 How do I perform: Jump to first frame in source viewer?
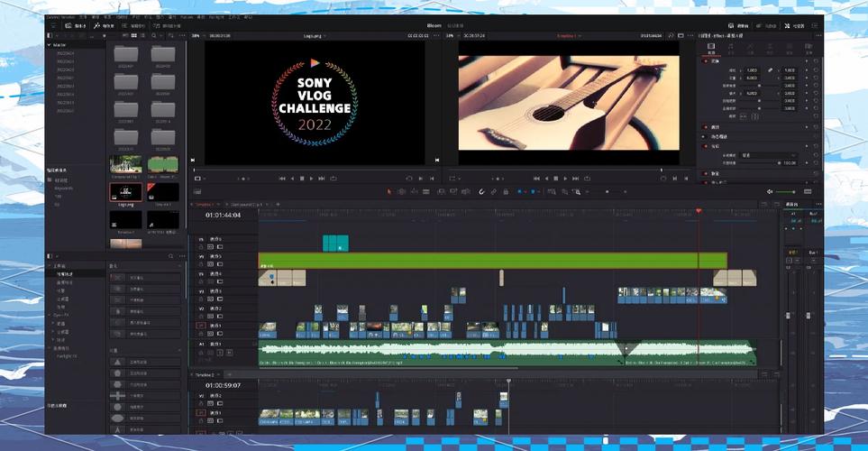(282, 179)
